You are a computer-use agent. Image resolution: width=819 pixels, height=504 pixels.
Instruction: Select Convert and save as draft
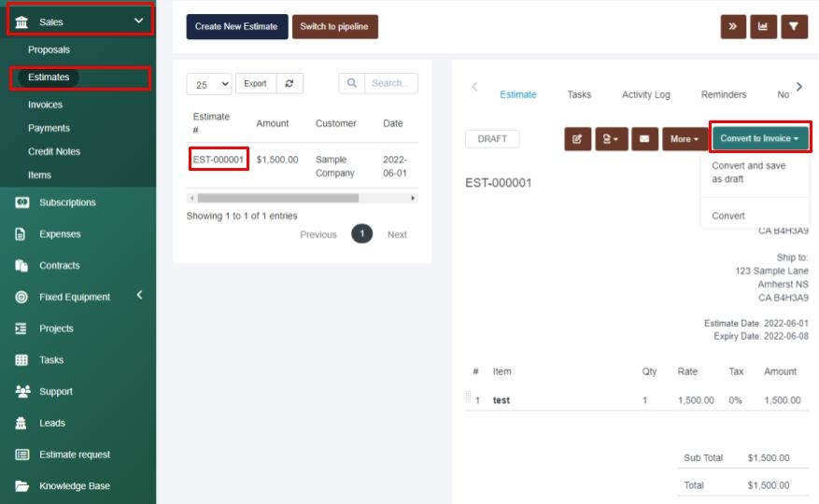coord(748,173)
